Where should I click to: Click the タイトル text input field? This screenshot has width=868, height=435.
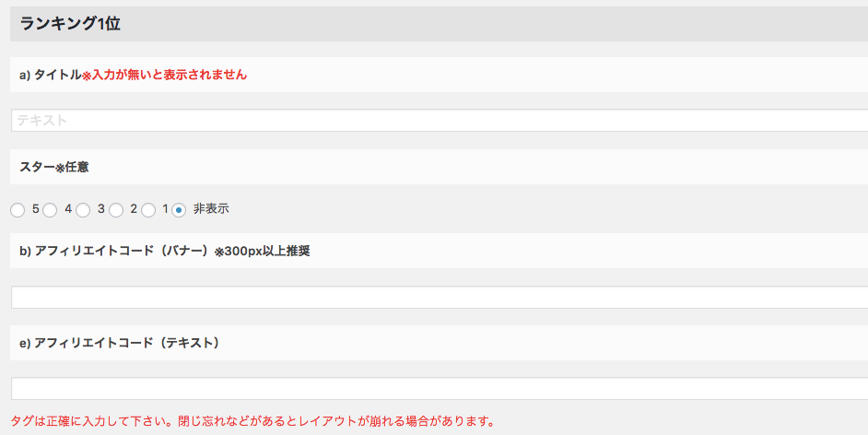click(x=439, y=121)
